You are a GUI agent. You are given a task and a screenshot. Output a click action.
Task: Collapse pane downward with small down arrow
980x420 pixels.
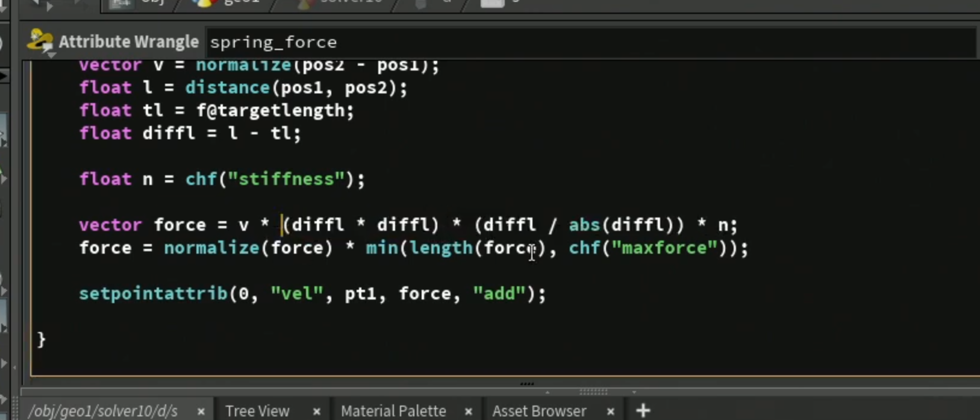pyautogui.click(x=634, y=392)
